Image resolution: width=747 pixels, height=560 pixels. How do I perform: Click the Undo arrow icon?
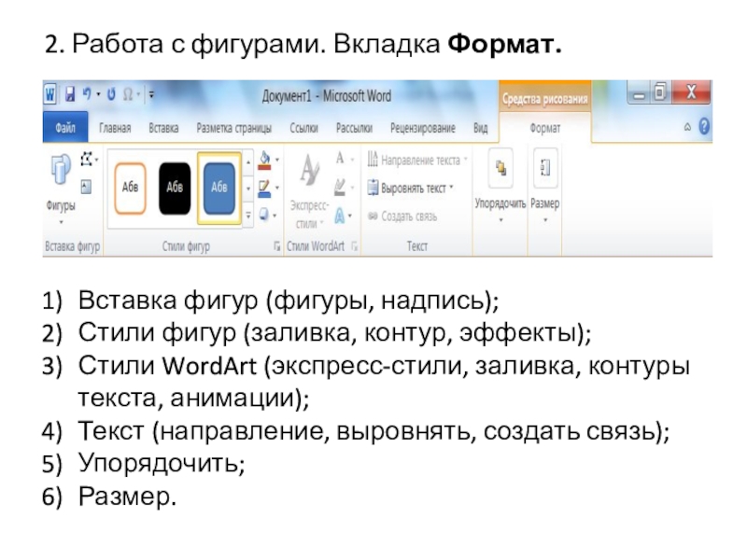tap(88, 94)
